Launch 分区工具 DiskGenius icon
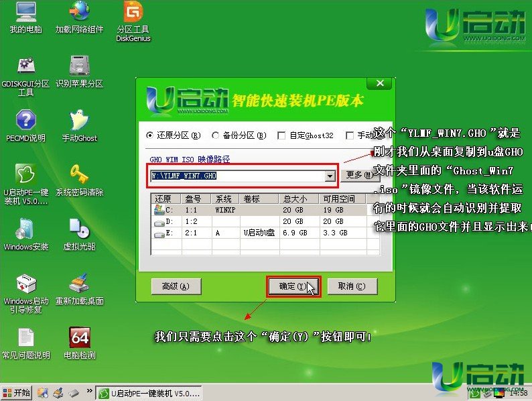This screenshot has width=532, height=401. [133, 21]
